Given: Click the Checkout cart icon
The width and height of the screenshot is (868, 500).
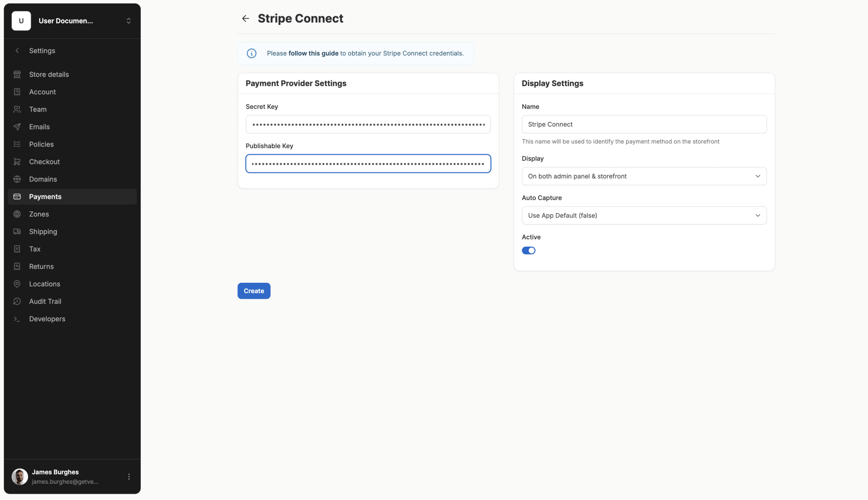Looking at the screenshot, I should [17, 162].
